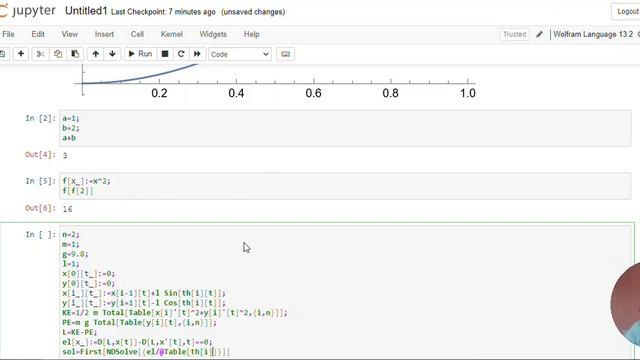Screen dimensions: 640x360
Task: Click the line starting 'KE=1/2 m Total'
Action: point(175,313)
